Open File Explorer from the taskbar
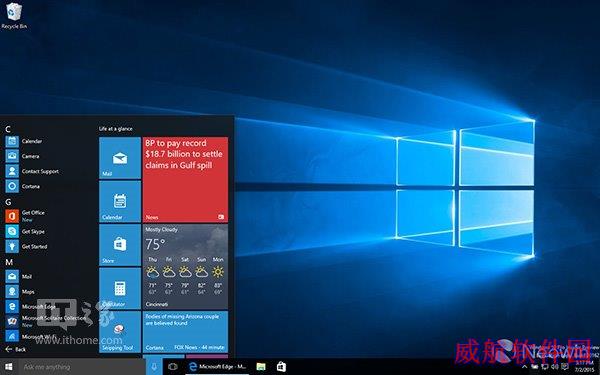 [x=261, y=367]
